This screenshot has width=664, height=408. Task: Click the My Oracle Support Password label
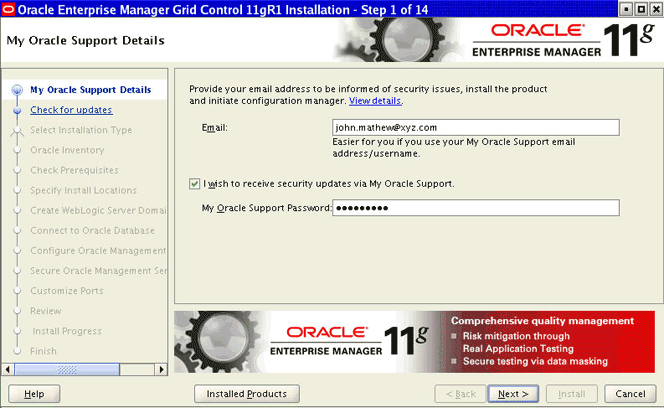tap(266, 208)
